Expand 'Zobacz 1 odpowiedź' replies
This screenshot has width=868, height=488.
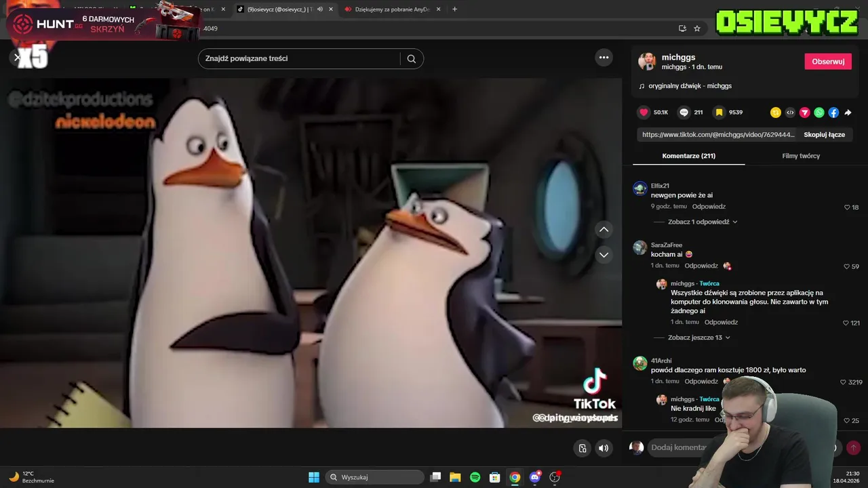[x=703, y=222]
